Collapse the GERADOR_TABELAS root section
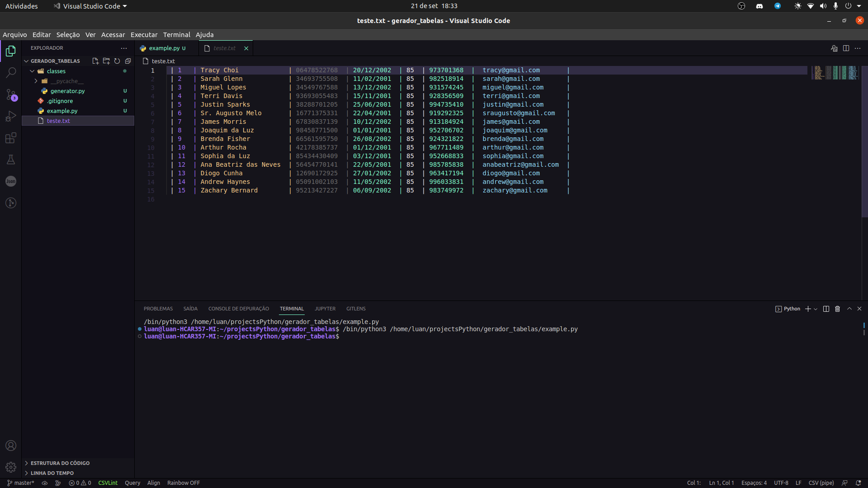868x488 pixels. click(55, 61)
